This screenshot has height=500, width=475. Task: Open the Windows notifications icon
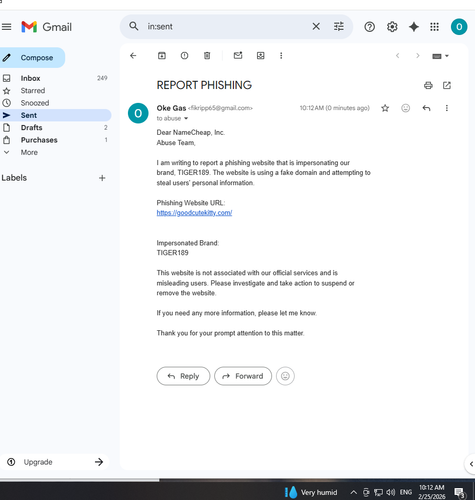460,492
